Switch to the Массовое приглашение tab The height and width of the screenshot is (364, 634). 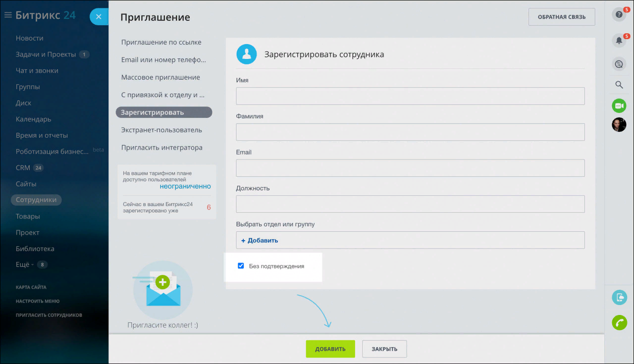(160, 77)
